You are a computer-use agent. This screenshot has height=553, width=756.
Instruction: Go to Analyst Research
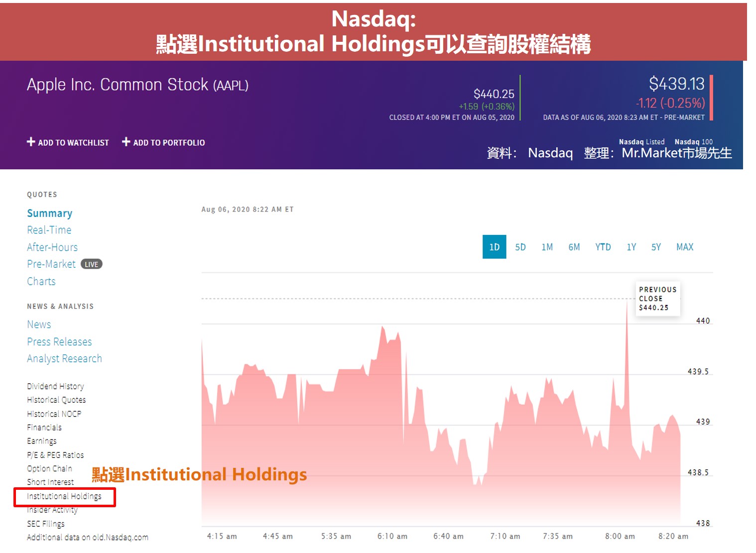click(64, 359)
